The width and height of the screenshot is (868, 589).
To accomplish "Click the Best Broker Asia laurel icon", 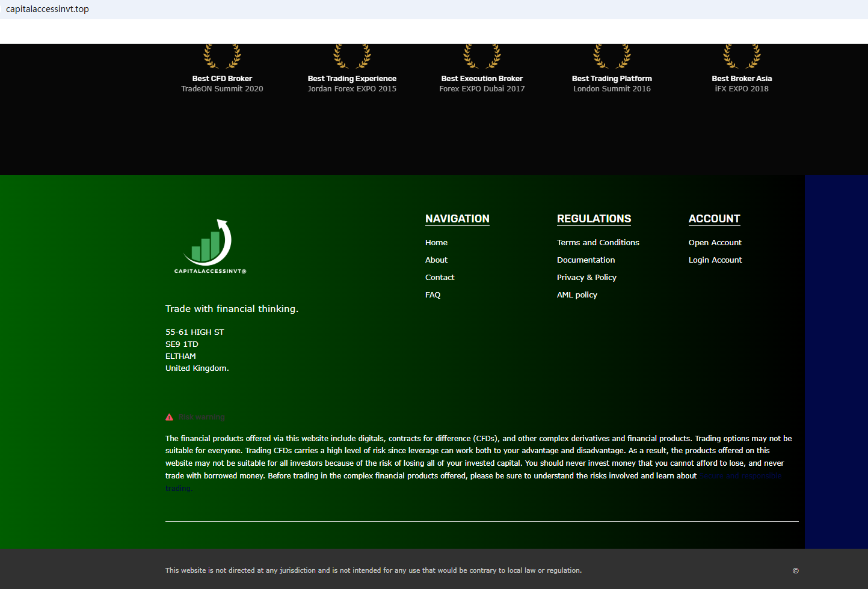I will (x=742, y=56).
